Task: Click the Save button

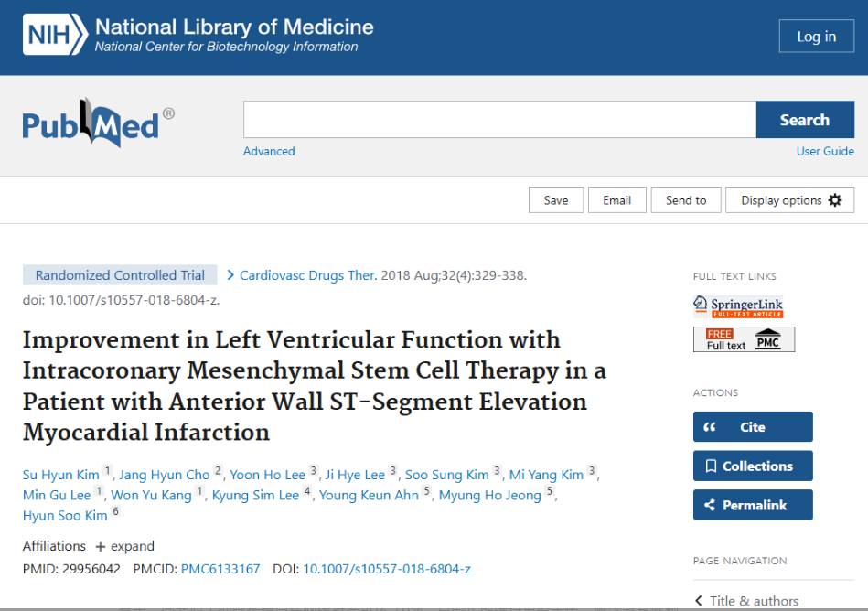Action: point(556,200)
